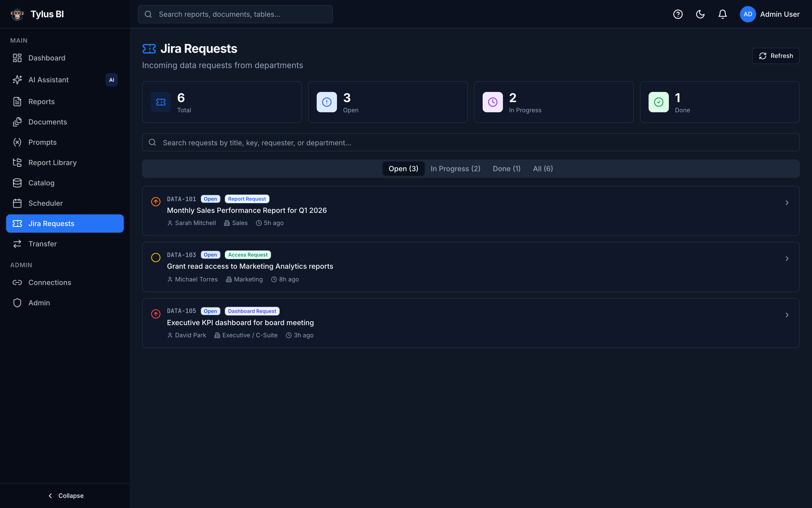This screenshot has height=508, width=812.
Task: Click Open status badge on DATA-103
Action: coord(210,255)
